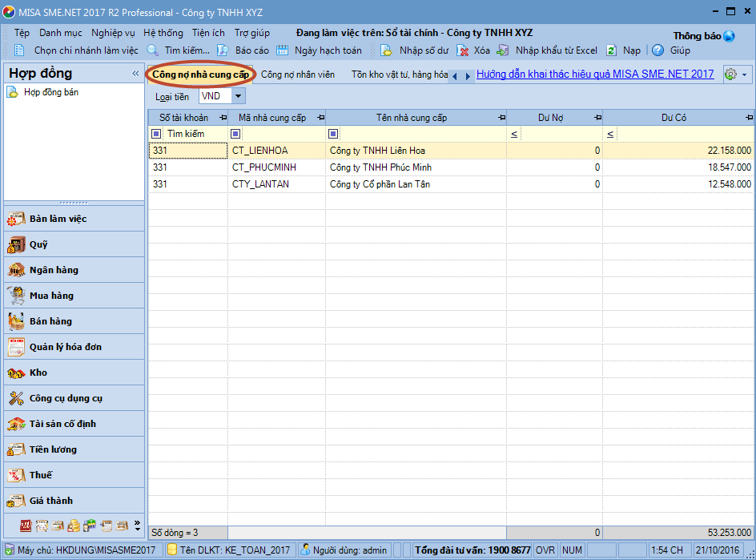Open the Công cụ dụng cụ module
This screenshot has width=756, height=560.
coord(74,398)
